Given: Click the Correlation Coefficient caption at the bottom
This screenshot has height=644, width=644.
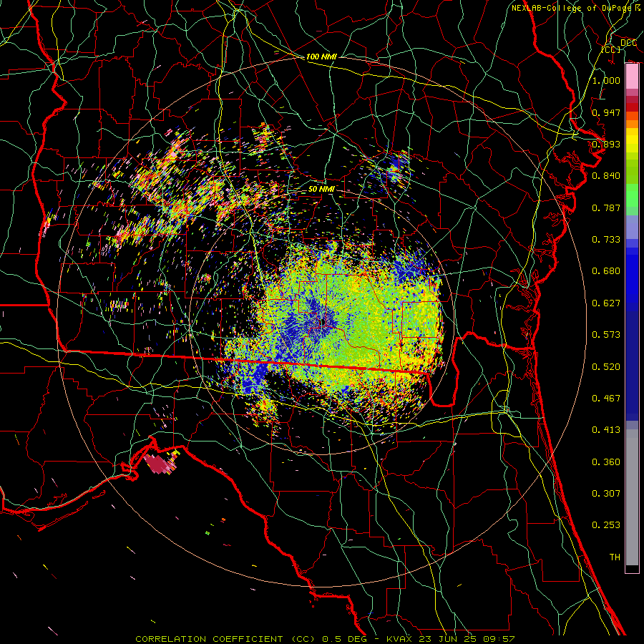Looking at the screenshot, I should point(325,639).
